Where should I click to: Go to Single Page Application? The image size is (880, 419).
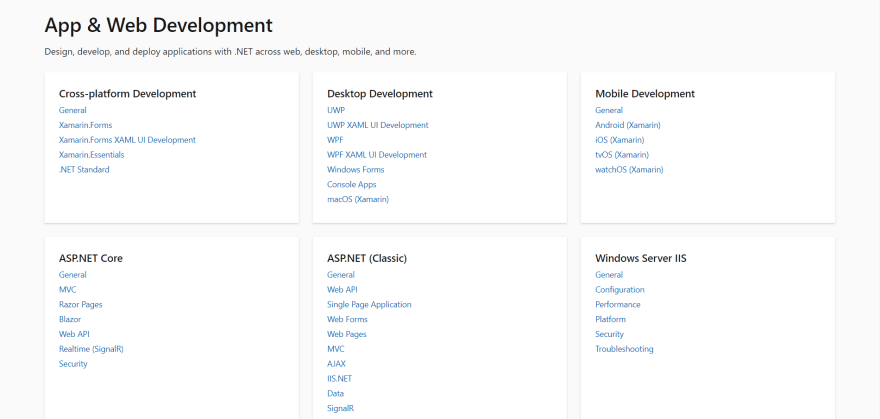pyautogui.click(x=369, y=305)
